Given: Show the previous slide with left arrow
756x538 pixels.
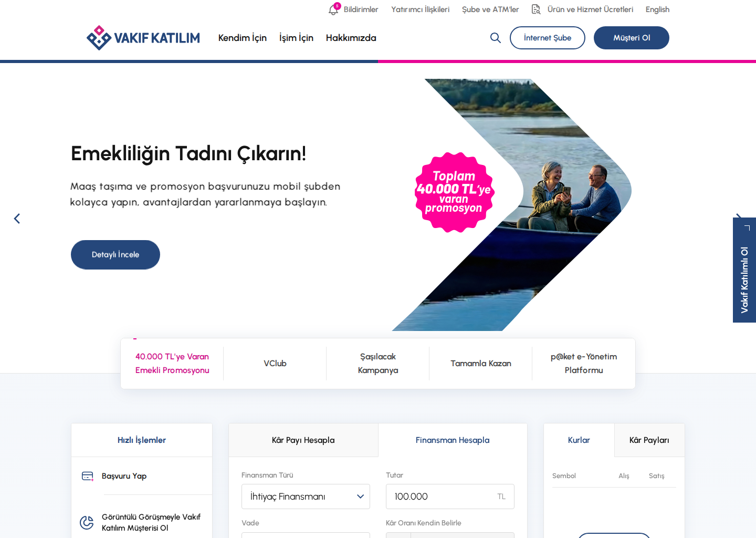Looking at the screenshot, I should pos(17,219).
